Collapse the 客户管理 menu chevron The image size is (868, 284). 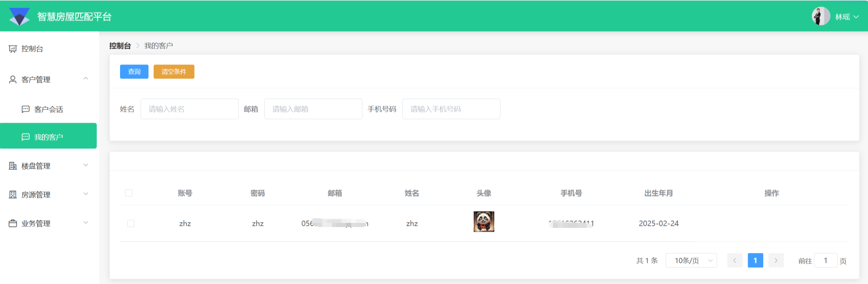coord(86,79)
